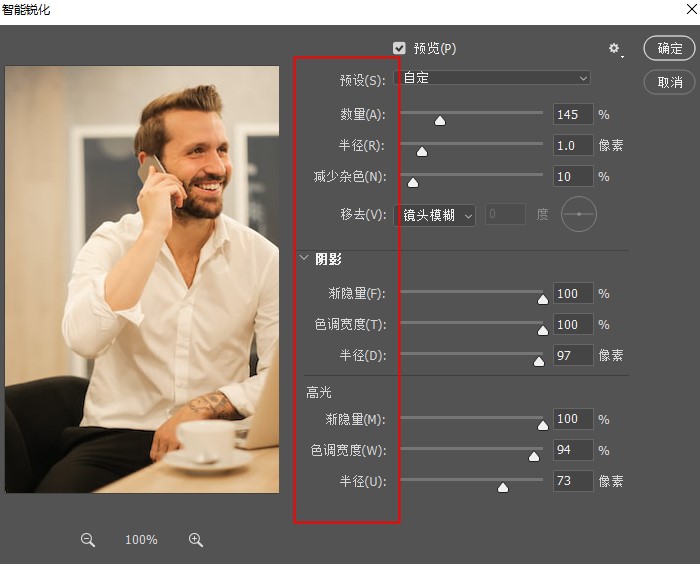Viewport: 700px width, 564px height.
Task: Click the 100% zoom level text
Action: [x=141, y=540]
